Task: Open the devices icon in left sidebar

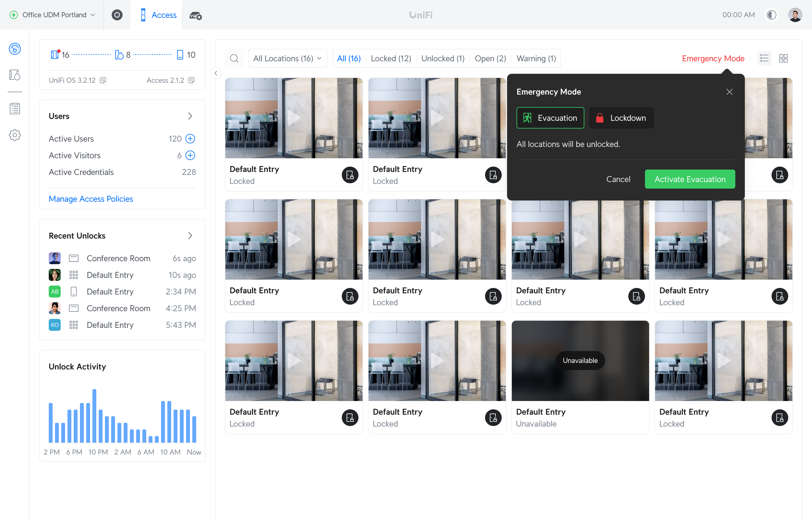Action: [x=15, y=75]
